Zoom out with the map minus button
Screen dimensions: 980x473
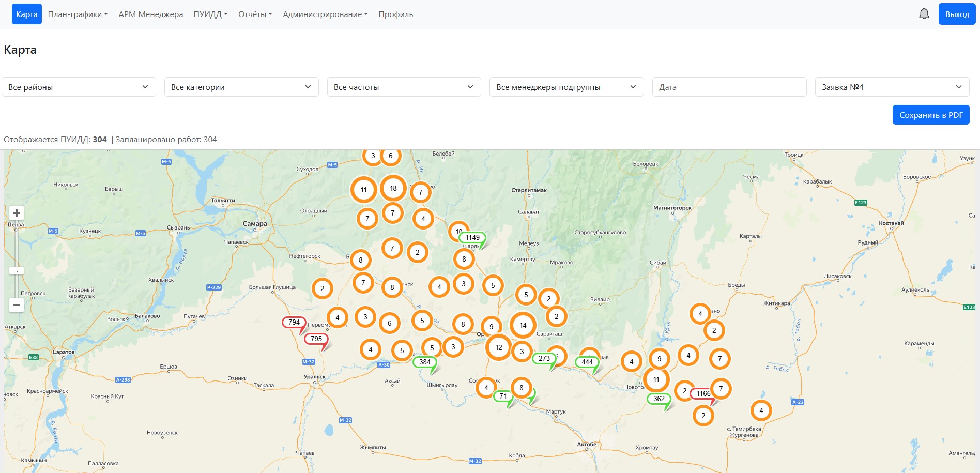pyautogui.click(x=17, y=305)
